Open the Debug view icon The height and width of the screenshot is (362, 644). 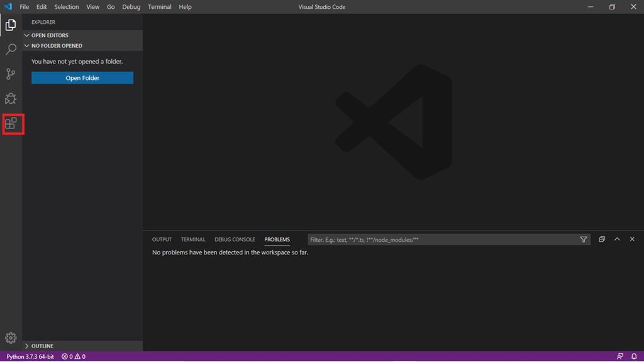coord(11,99)
